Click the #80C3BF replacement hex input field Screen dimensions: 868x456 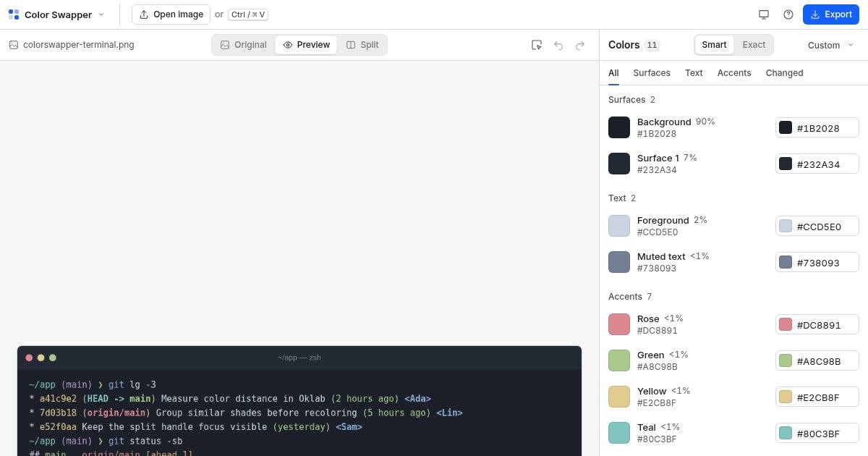[x=817, y=433]
